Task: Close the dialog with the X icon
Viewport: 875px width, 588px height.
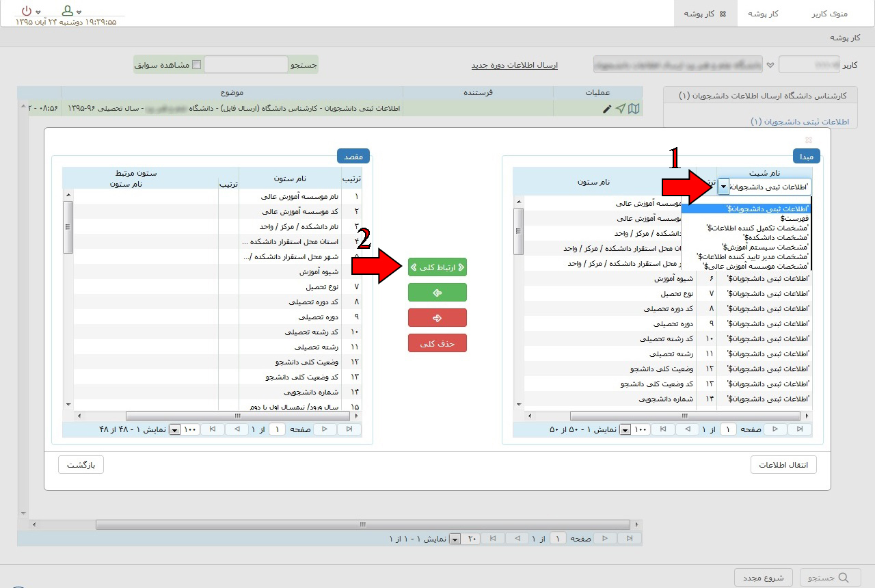Action: pyautogui.click(x=809, y=139)
